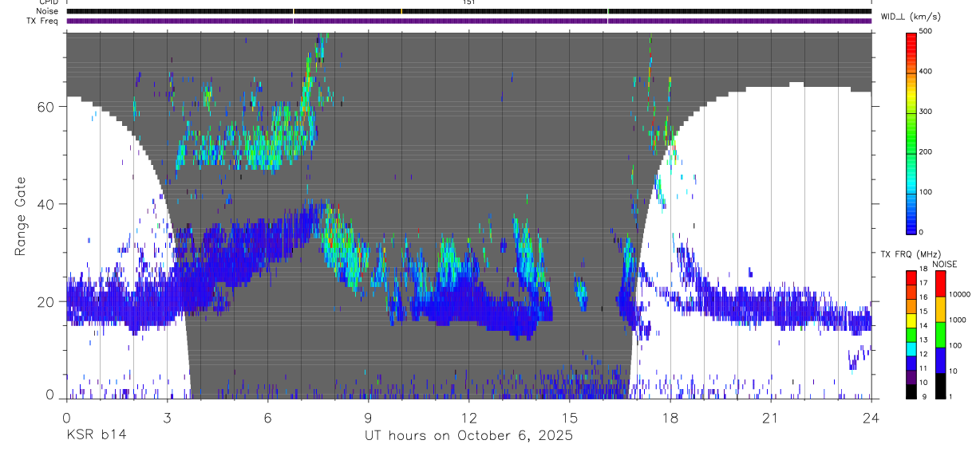Click the 'UT hours on October 6, 2025' axis title
Image resolution: width=980 pixels, height=452 pixels.
pyautogui.click(x=468, y=436)
